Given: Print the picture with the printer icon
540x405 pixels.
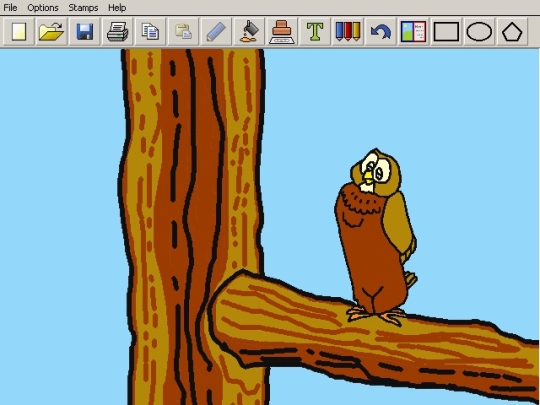Looking at the screenshot, I should 118,32.
